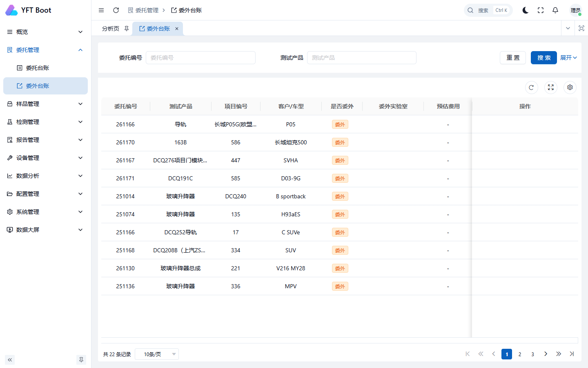Expand table to fullscreen icon
The width and height of the screenshot is (588, 368).
551,88
